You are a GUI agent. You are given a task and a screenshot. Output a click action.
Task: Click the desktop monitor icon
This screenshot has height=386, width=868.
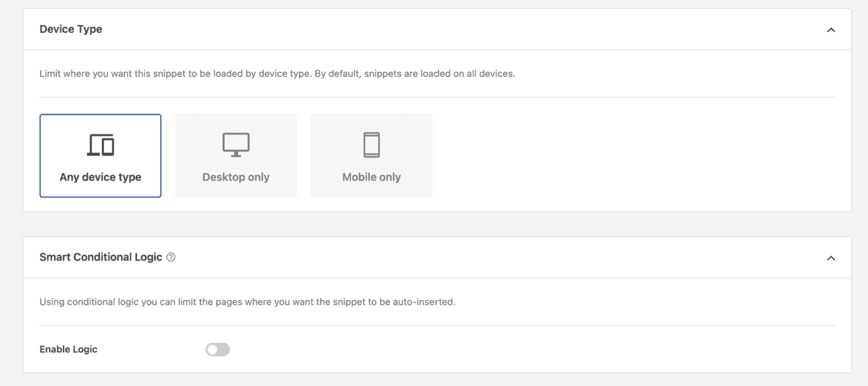tap(236, 145)
